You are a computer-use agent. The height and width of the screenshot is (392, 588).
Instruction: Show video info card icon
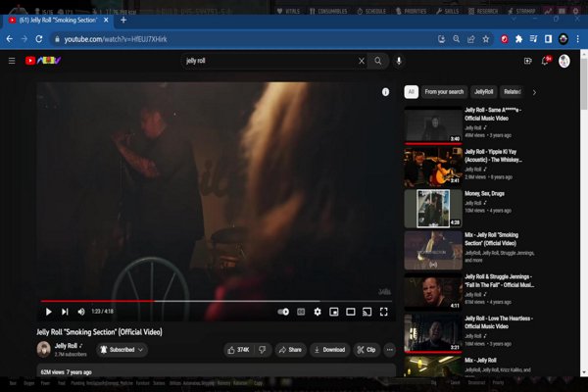385,92
